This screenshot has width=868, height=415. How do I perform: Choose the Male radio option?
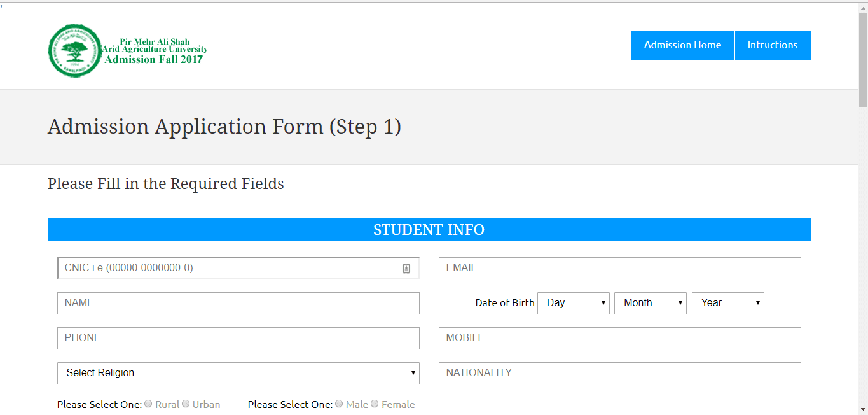click(339, 404)
